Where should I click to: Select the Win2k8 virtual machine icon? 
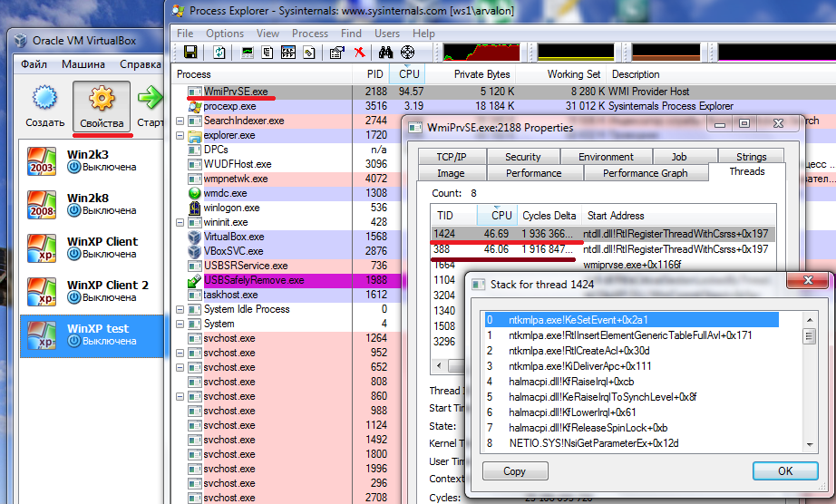pos(42,205)
